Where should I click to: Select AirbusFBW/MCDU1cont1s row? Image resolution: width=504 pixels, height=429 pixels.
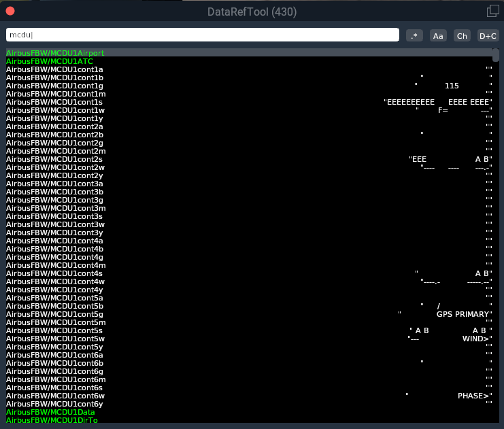pyautogui.click(x=249, y=102)
